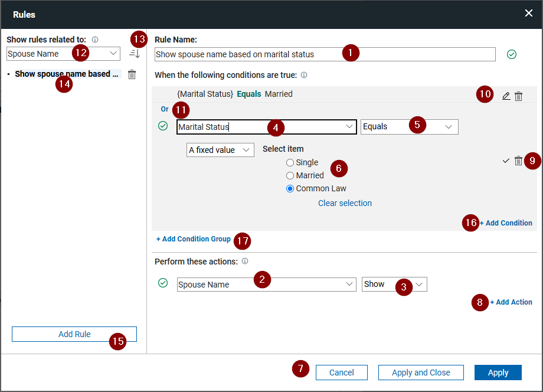Confirm the fixed value selection with the checkmark
Image resolution: width=543 pixels, height=392 pixels.
point(505,160)
